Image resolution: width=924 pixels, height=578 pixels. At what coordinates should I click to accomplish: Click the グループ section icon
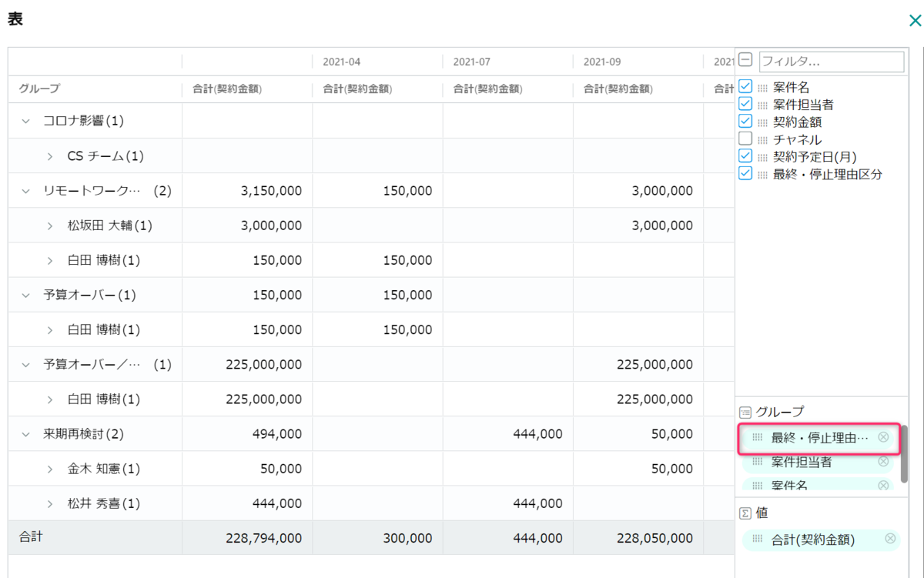(745, 412)
